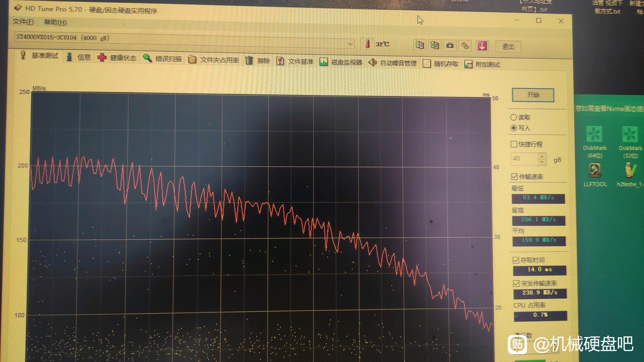Click the 0.7% CPU usage value
644x362 pixels.
(x=540, y=315)
